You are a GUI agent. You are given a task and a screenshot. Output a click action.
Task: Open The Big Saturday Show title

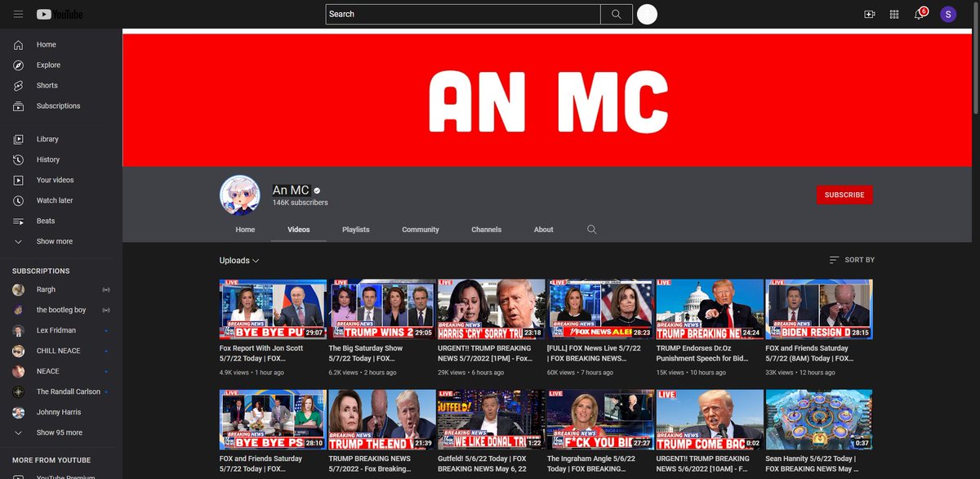366,353
